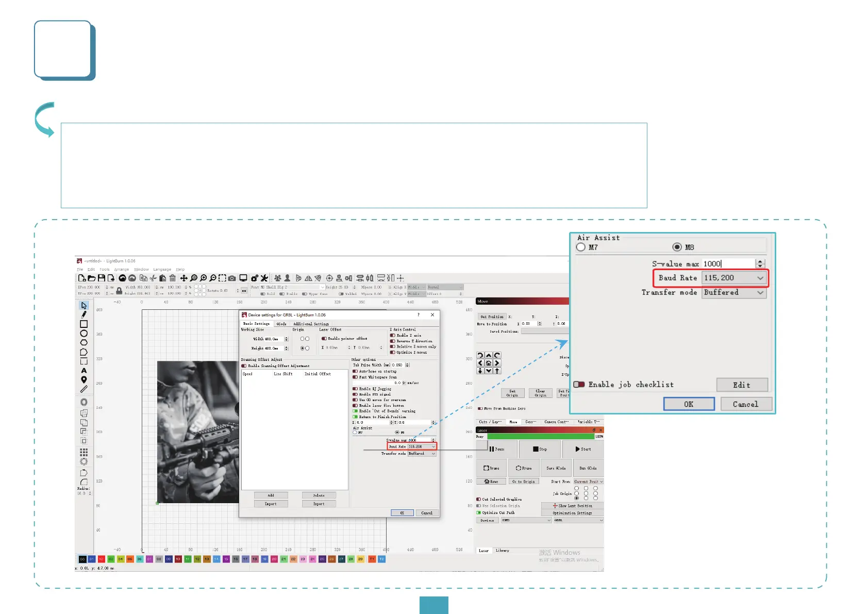Click the jog home icon in Move panel
Screen dimensions: 868x614
pos(489,363)
